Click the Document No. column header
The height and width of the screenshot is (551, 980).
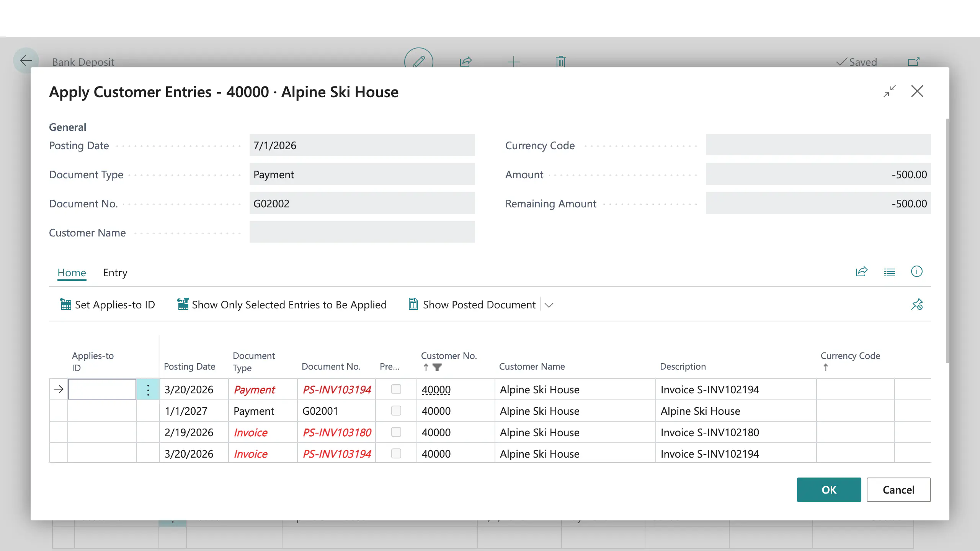(x=331, y=367)
